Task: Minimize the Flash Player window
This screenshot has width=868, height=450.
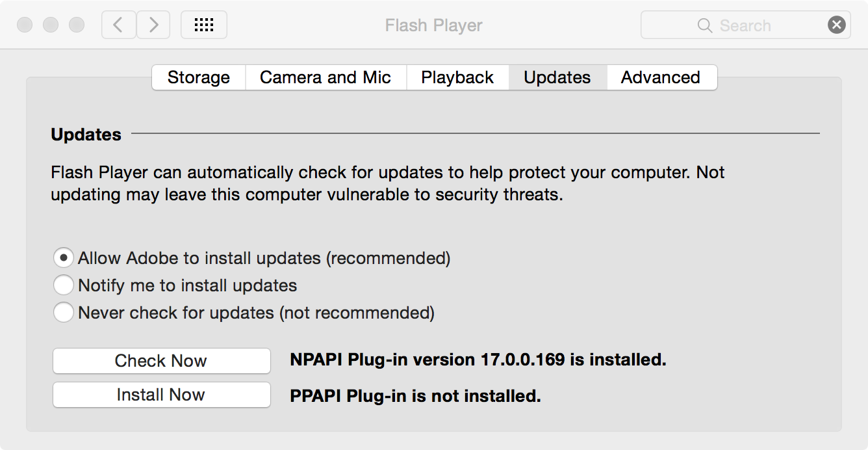Action: (x=51, y=25)
